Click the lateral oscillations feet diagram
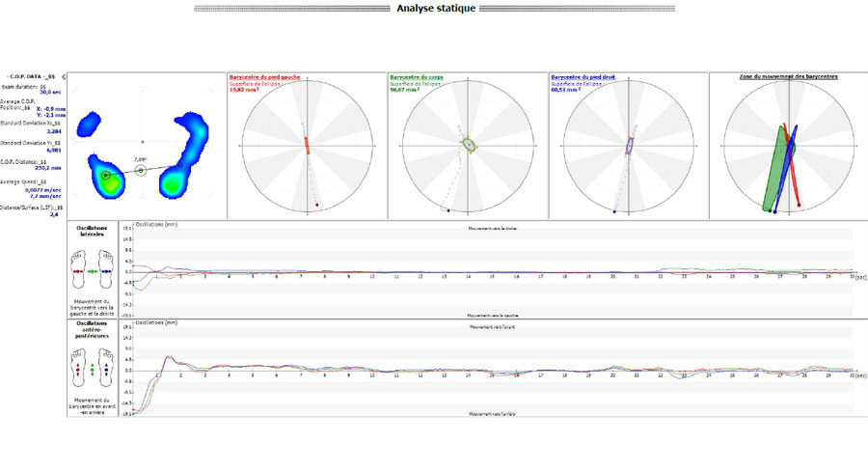This screenshot has width=868, height=472. [95, 272]
